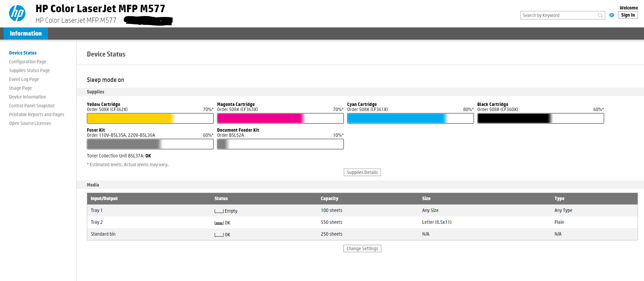Click the Tray 2 paper level icon

(x=219, y=223)
